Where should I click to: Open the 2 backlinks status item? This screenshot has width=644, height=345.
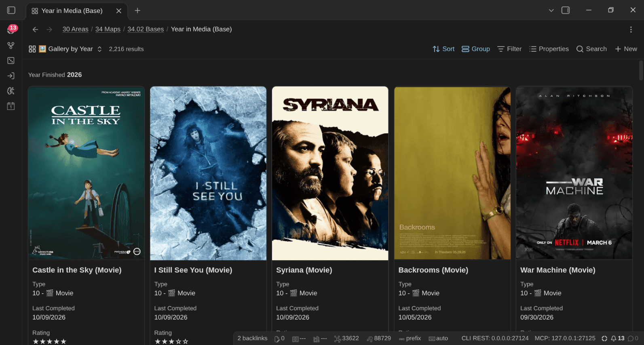click(252, 339)
